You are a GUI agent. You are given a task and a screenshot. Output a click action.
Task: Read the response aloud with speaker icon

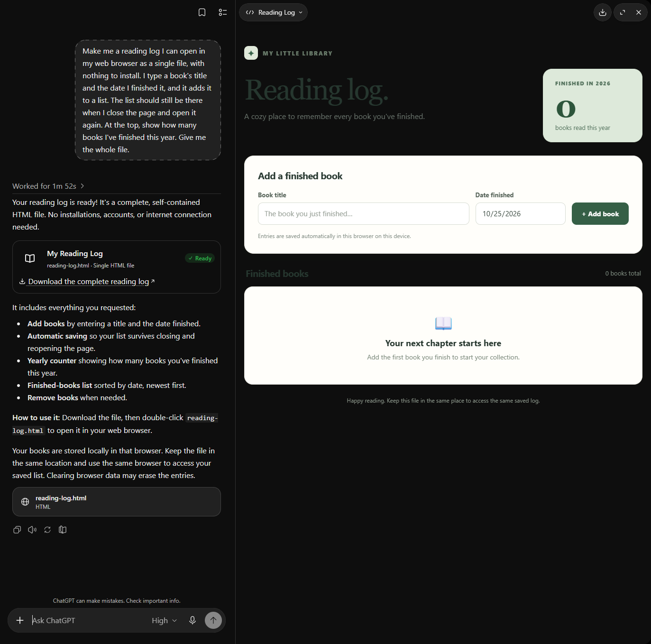pos(32,530)
